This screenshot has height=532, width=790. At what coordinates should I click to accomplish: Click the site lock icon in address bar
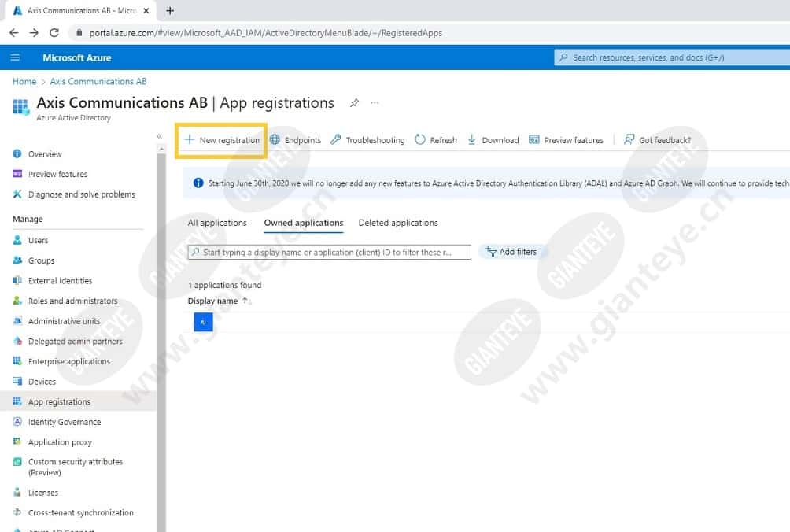(x=79, y=33)
